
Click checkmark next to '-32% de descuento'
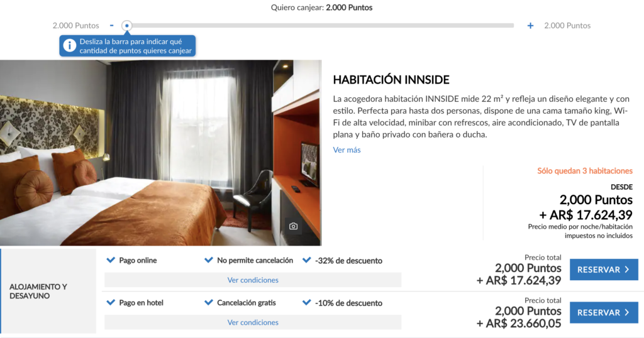(x=306, y=260)
